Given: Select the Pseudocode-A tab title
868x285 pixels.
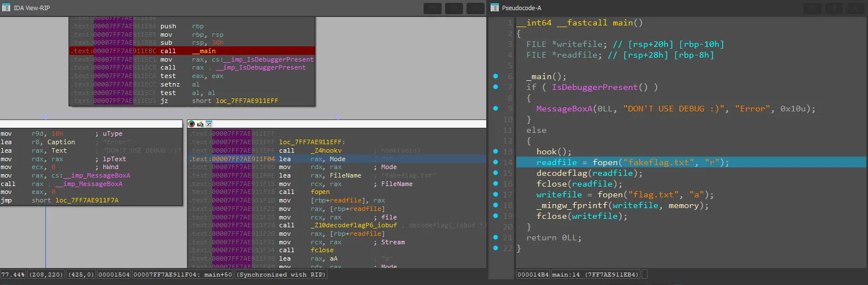Looking at the screenshot, I should tap(521, 7).
